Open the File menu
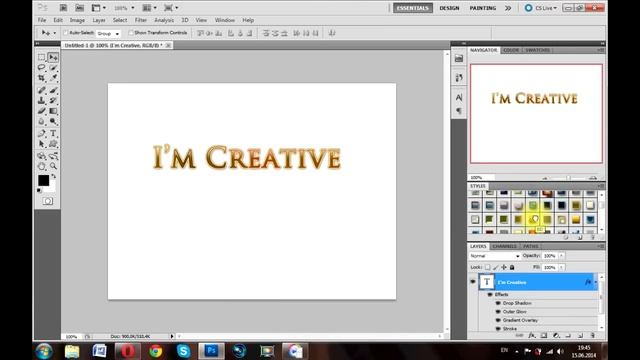The width and height of the screenshot is (640, 360). tap(42, 20)
